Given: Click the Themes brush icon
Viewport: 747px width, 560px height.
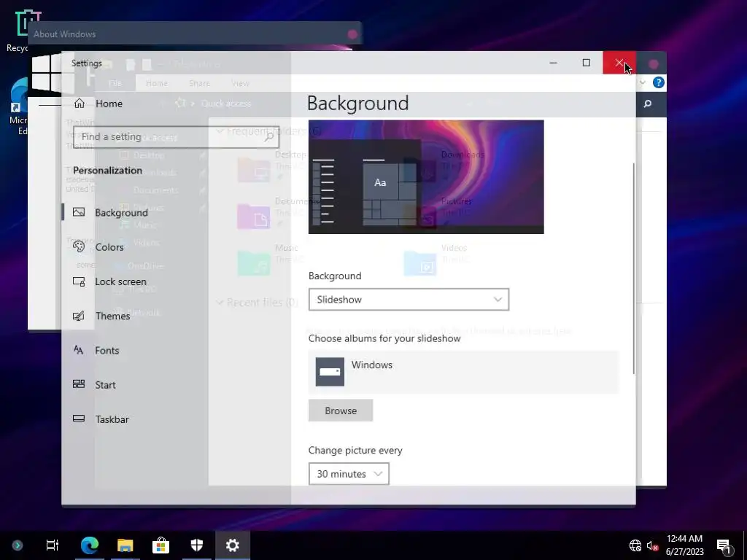Looking at the screenshot, I should click(x=79, y=315).
